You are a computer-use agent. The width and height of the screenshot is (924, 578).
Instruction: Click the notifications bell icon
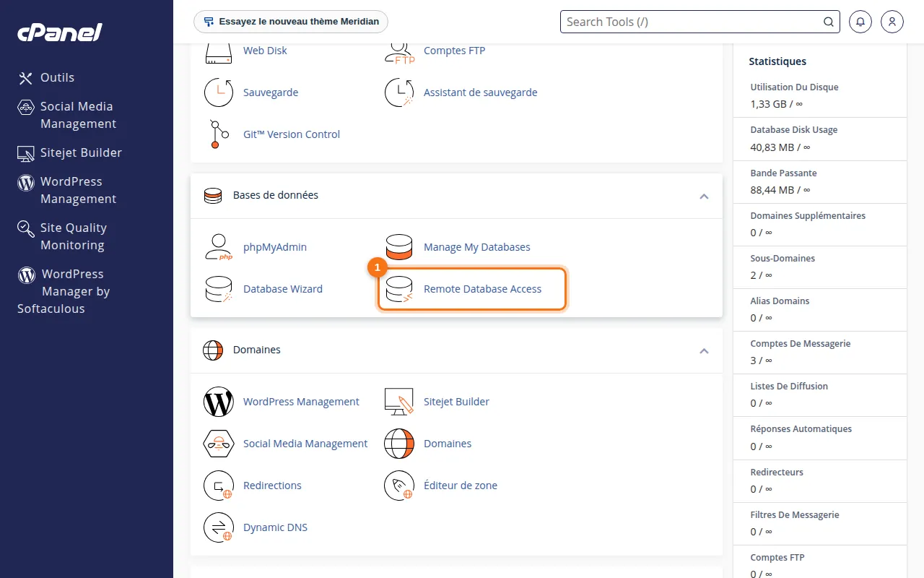(860, 22)
